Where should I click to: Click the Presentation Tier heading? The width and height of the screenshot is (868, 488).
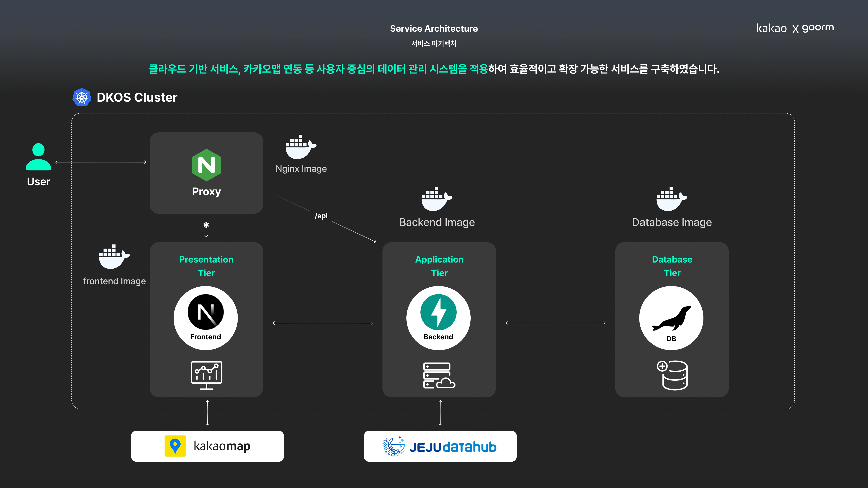[x=206, y=266]
